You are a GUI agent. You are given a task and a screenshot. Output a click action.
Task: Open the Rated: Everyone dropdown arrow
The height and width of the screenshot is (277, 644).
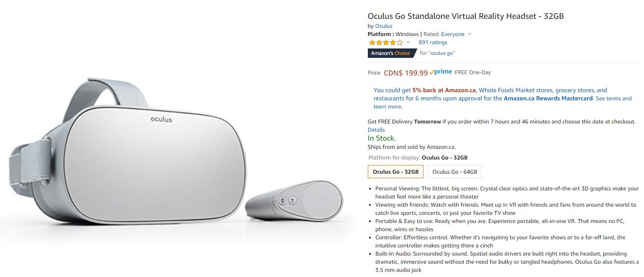tap(469, 34)
